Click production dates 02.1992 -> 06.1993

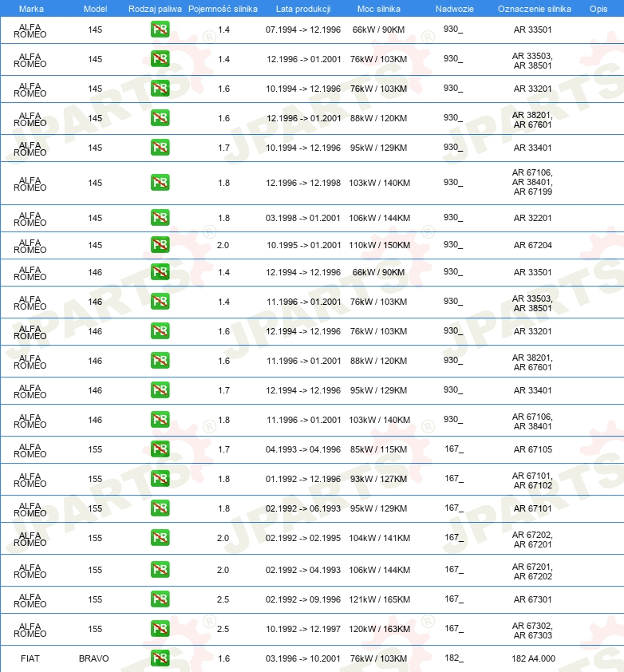click(x=303, y=508)
